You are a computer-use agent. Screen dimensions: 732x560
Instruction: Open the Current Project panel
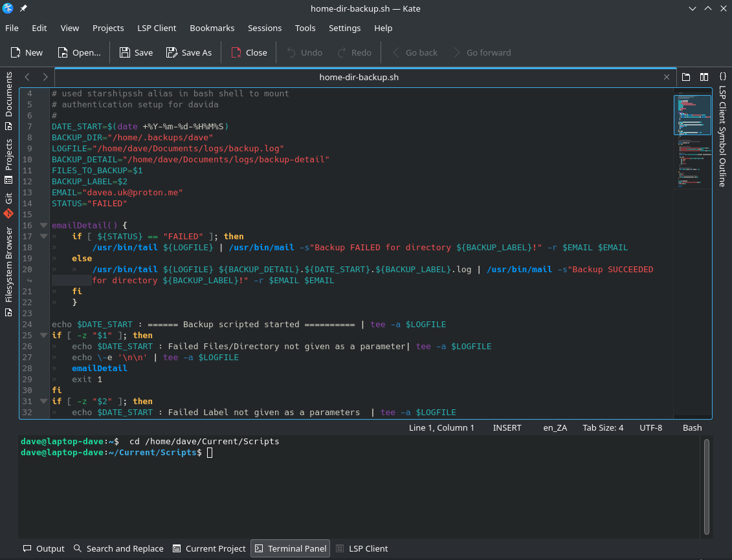click(x=208, y=548)
